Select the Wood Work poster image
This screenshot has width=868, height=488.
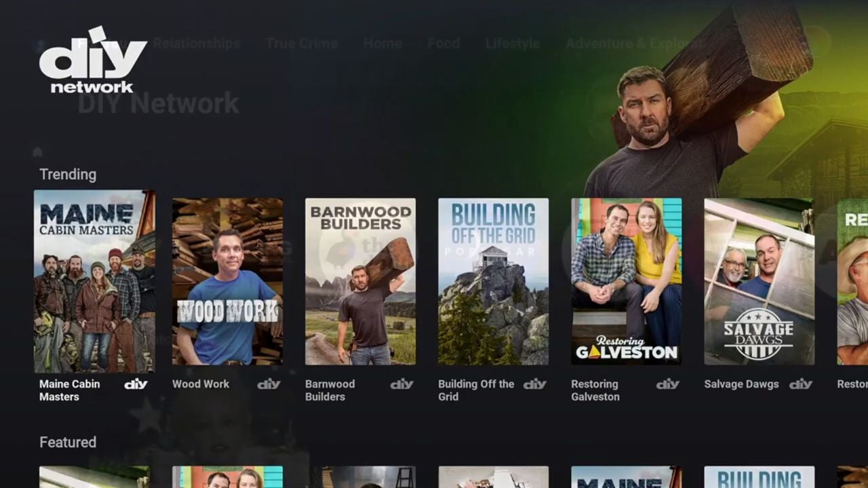227,281
